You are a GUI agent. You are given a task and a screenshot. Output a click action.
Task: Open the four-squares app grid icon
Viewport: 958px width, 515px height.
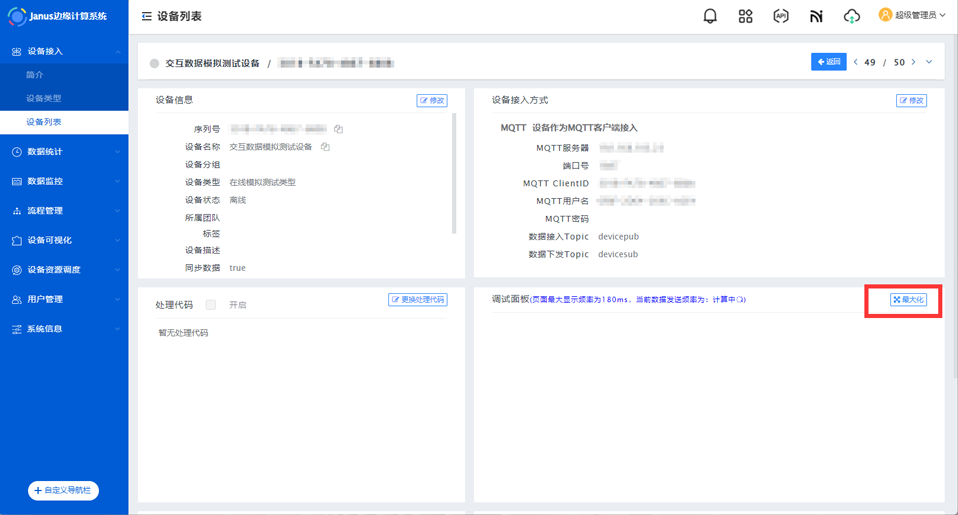point(745,16)
